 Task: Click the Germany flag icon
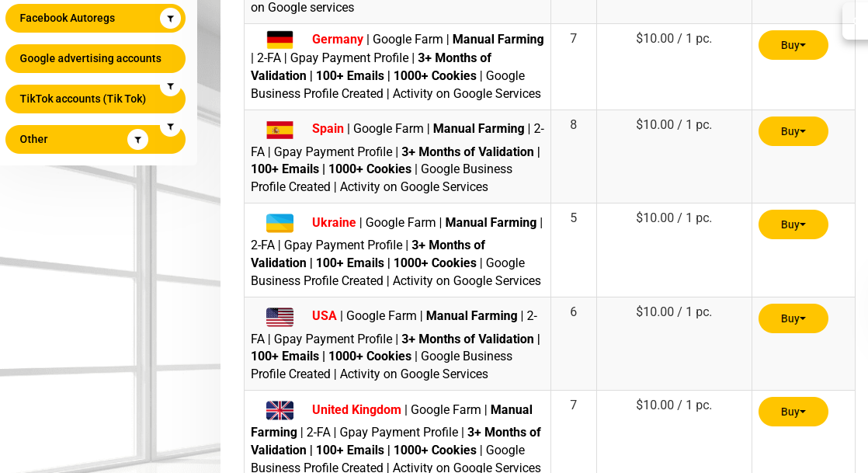pos(279,40)
